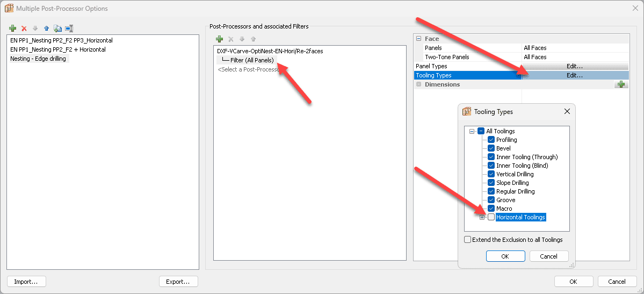Screen dimensions: 644x294
Task: Collapse the All Toolings tree node
Action: 472,131
